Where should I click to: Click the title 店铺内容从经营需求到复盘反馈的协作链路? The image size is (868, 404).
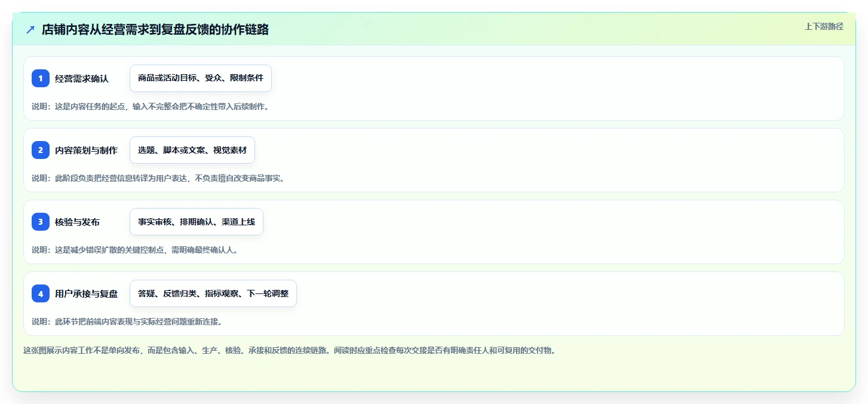tap(155, 30)
